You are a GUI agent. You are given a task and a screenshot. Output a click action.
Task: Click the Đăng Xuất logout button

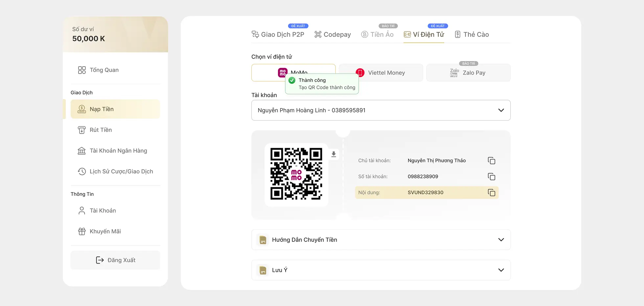coord(115,260)
